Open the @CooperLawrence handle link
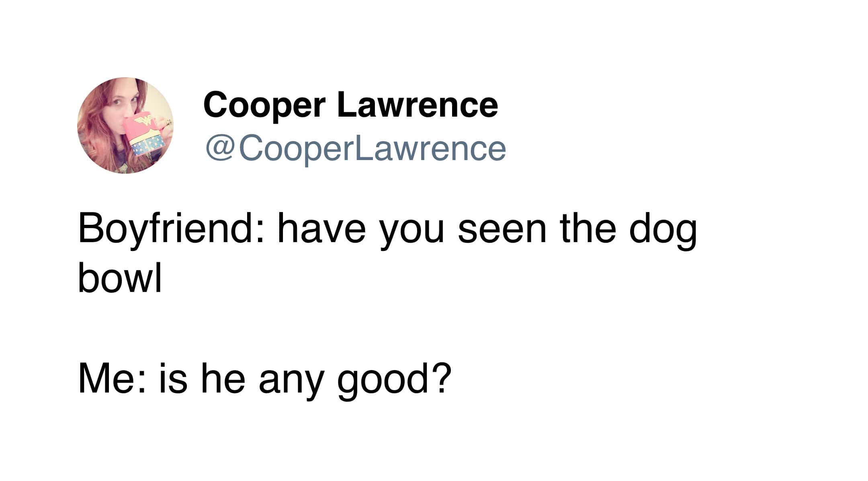The image size is (868, 481). (356, 148)
